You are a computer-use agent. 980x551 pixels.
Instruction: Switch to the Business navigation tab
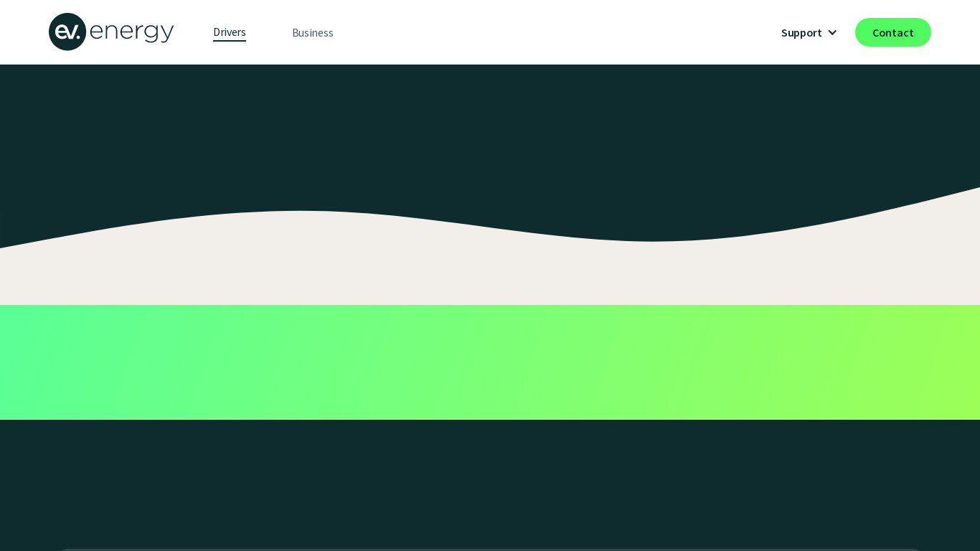[313, 32]
